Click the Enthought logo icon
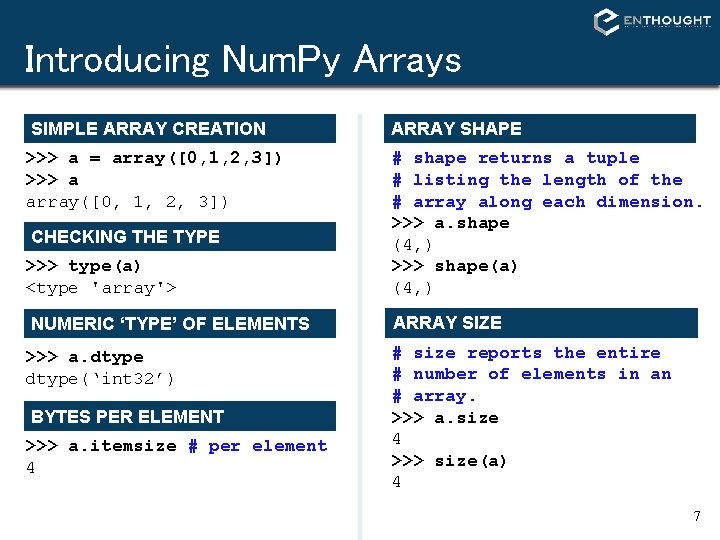 606,21
